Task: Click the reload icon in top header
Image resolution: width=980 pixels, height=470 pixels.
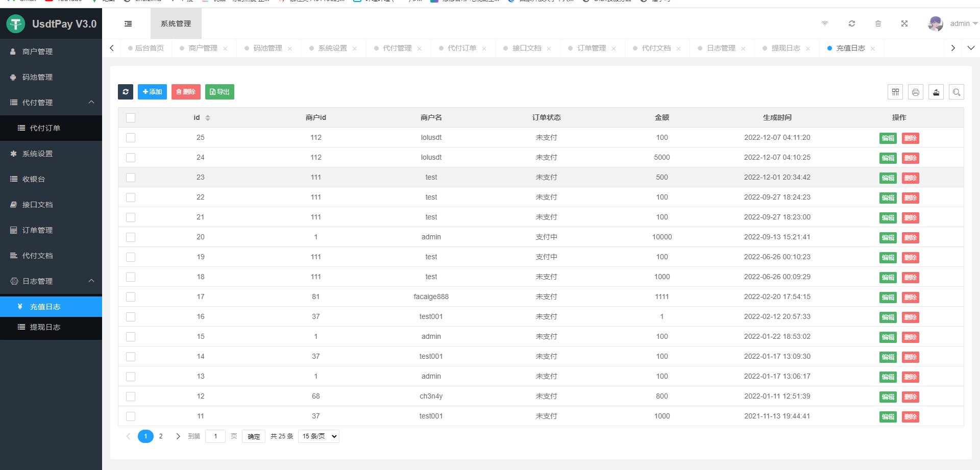Action: [852, 23]
